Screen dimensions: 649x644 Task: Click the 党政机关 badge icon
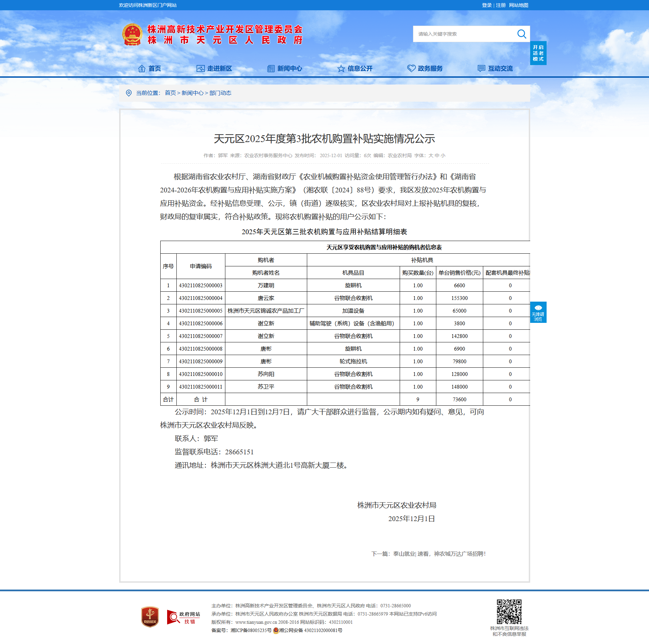(x=150, y=617)
